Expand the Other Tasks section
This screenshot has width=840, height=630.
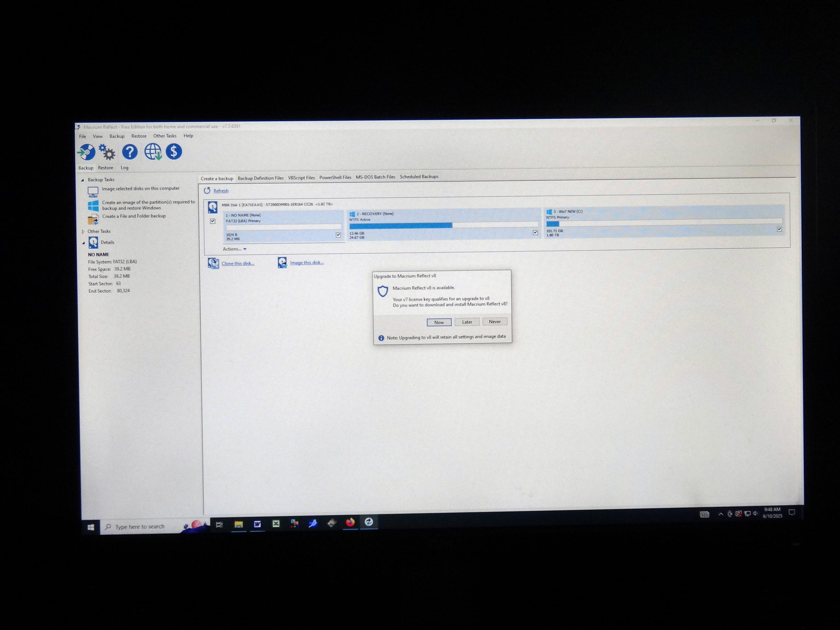(x=83, y=232)
